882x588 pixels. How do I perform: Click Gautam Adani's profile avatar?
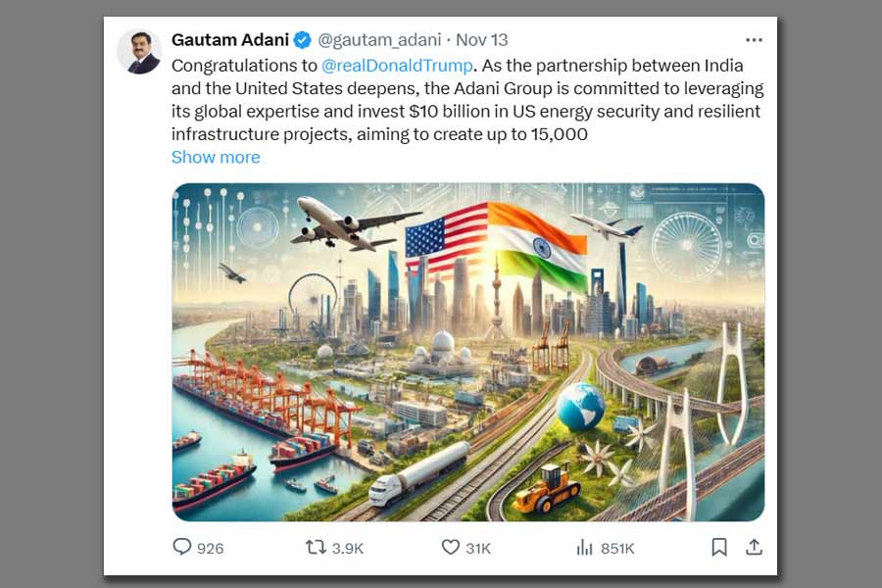point(139,51)
